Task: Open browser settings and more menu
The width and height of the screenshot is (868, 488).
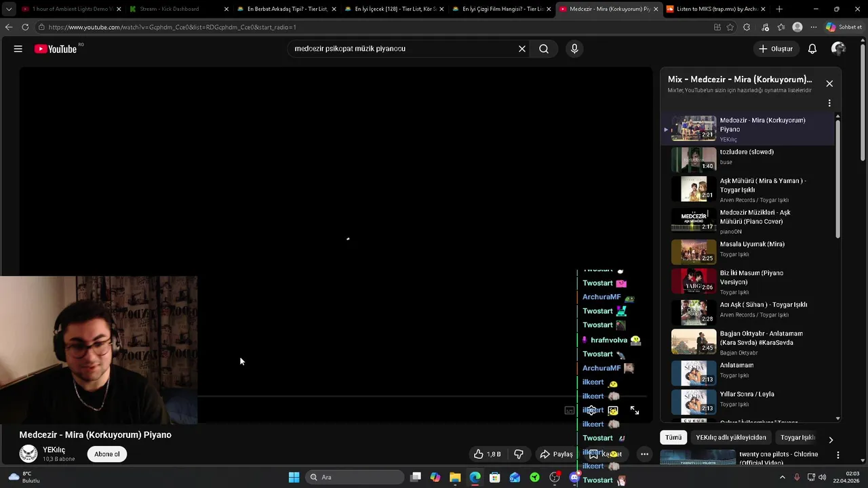Action: [812, 27]
